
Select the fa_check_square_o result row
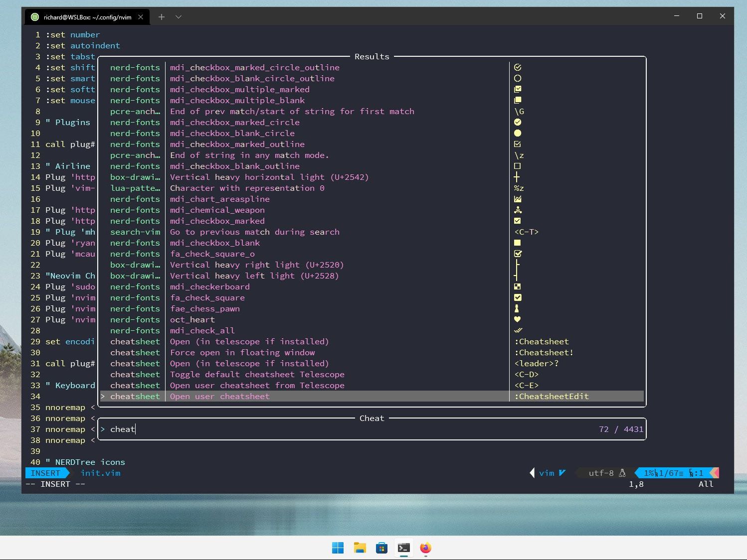click(x=212, y=254)
